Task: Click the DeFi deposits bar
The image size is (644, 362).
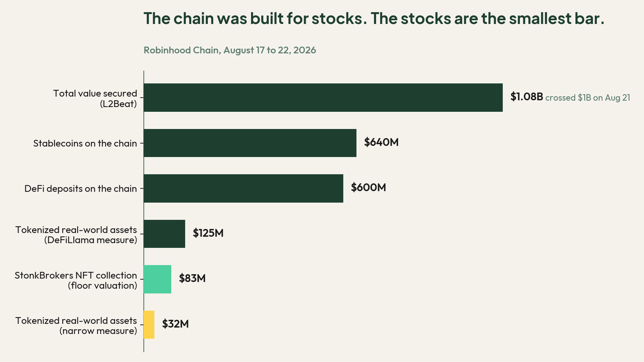Action: [243, 188]
